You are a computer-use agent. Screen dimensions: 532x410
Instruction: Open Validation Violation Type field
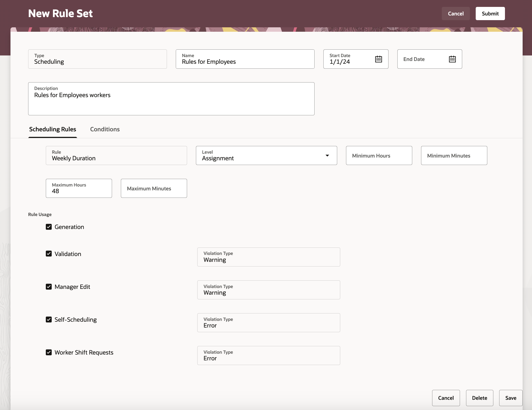(268, 257)
